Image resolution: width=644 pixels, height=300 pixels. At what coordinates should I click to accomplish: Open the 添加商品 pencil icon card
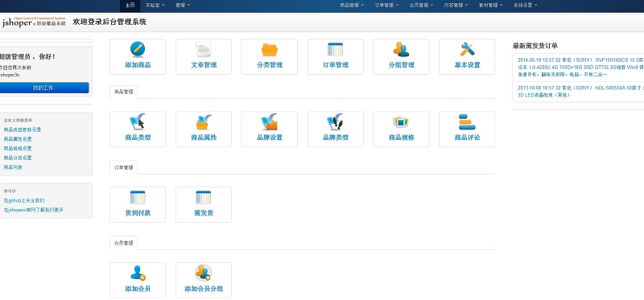138,56
